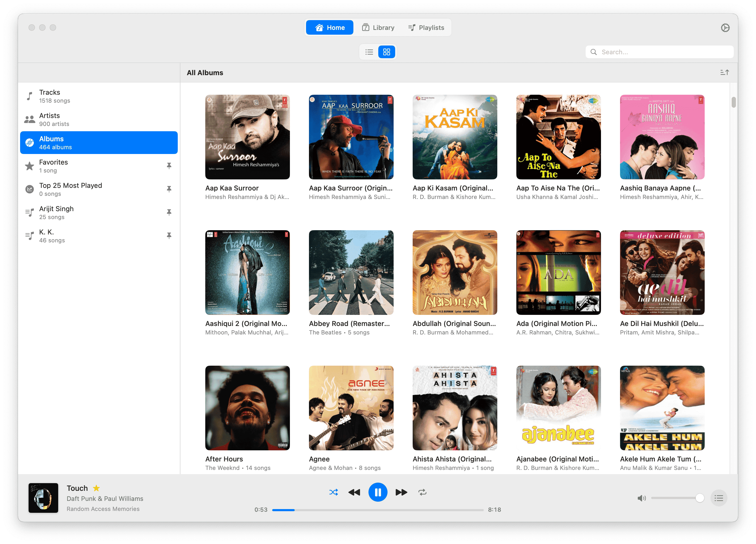Mute using the volume speaker icon
The width and height of the screenshot is (756, 544).
[641, 498]
